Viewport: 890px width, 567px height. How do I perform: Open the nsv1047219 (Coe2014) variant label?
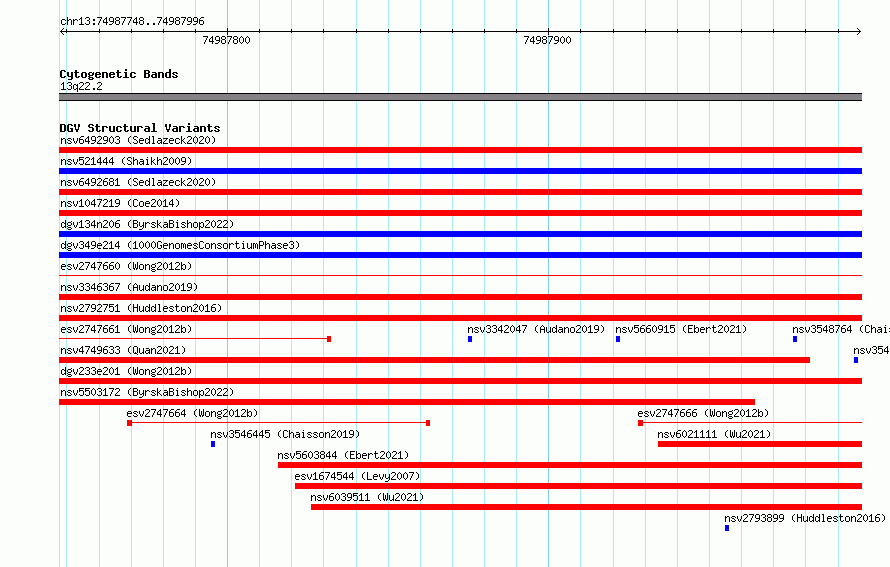(x=120, y=203)
